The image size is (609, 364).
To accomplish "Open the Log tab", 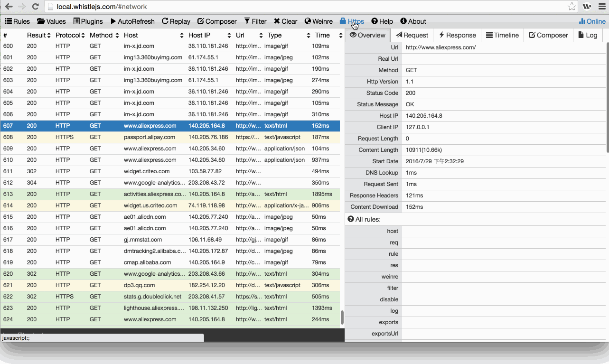I will [587, 35].
